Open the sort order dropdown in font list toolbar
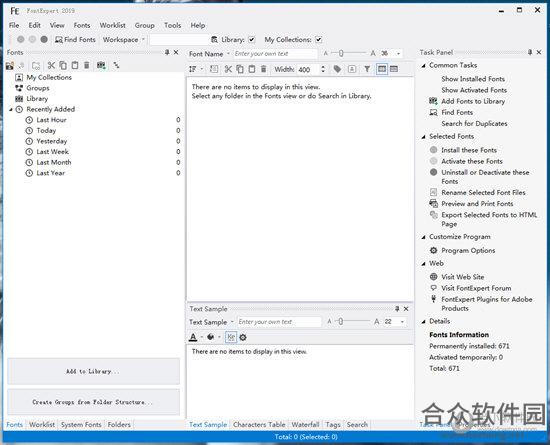 click(x=202, y=69)
